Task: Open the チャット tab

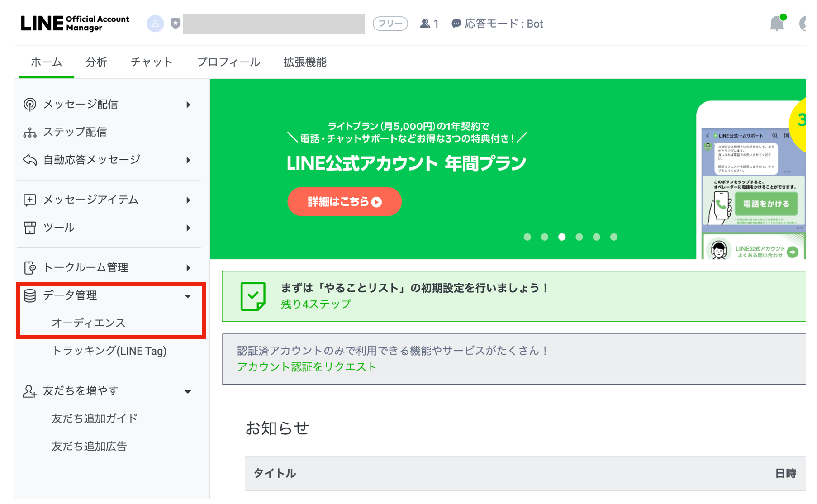Action: 152,62
